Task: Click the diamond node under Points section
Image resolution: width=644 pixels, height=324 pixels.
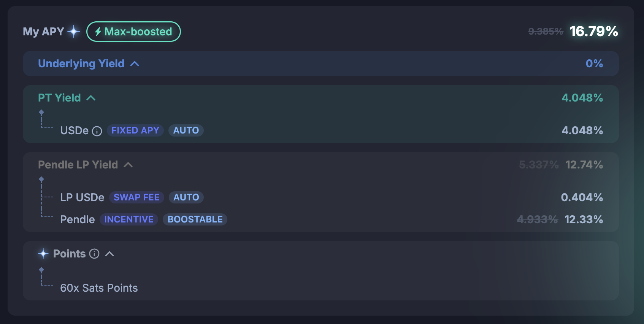Action: (x=41, y=270)
